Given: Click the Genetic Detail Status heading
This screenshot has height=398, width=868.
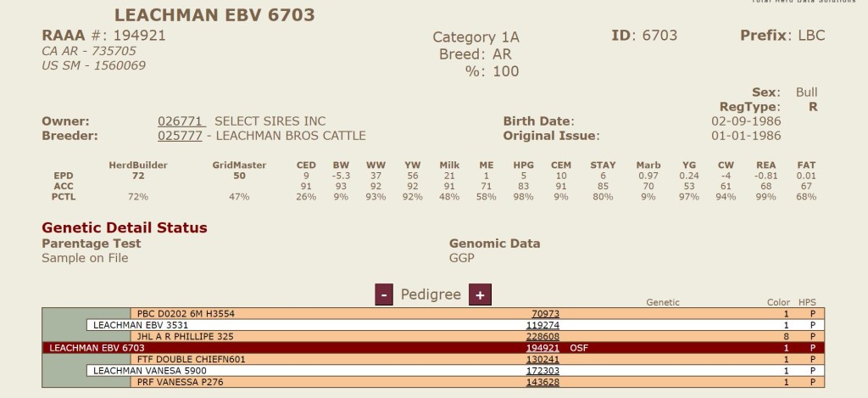Looking at the screenshot, I should pos(125,227).
